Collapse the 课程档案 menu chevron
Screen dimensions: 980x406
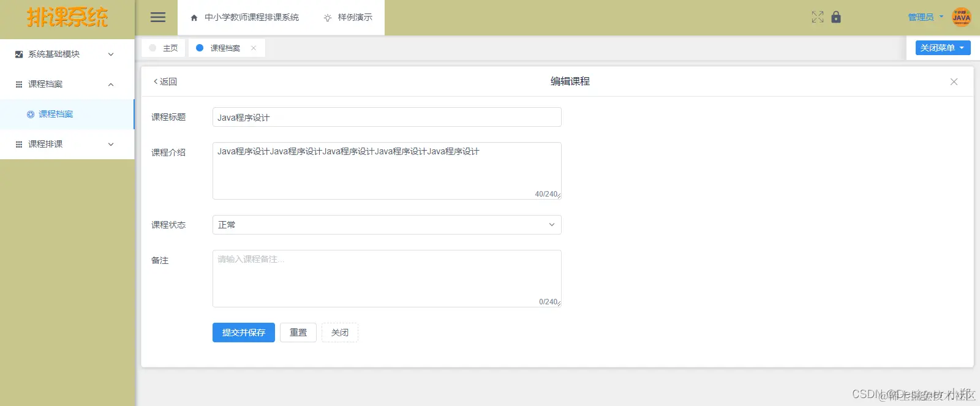click(x=111, y=85)
